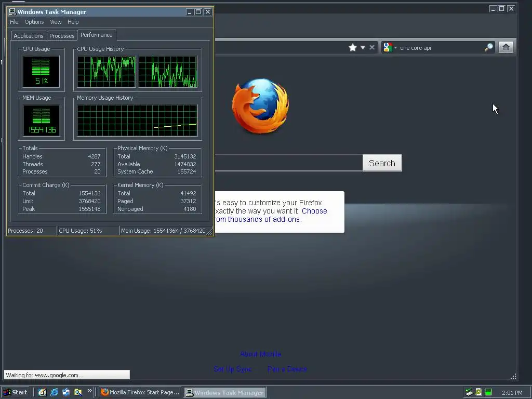Open the Task Manager Options menu
The image size is (532, 399).
click(34, 22)
